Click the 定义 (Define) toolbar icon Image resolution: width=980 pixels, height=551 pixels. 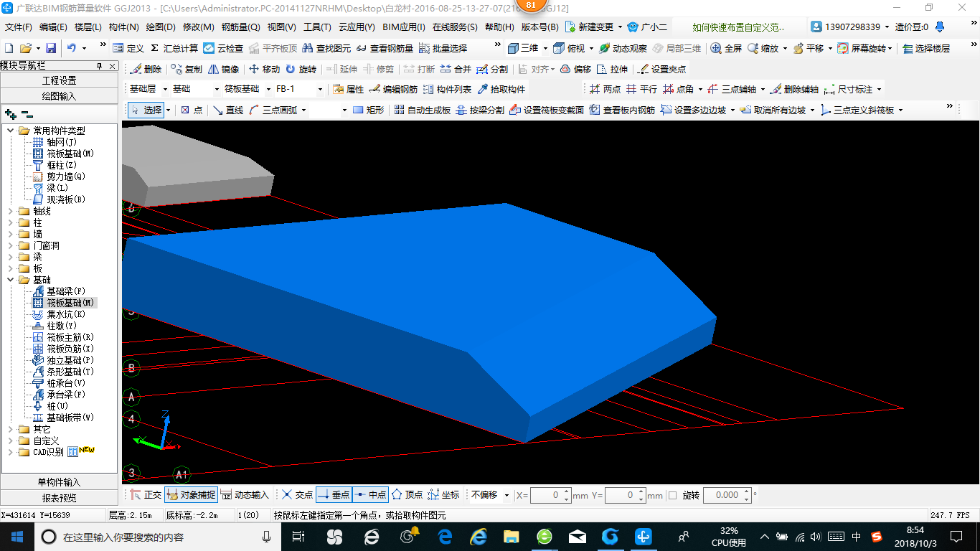coord(128,48)
